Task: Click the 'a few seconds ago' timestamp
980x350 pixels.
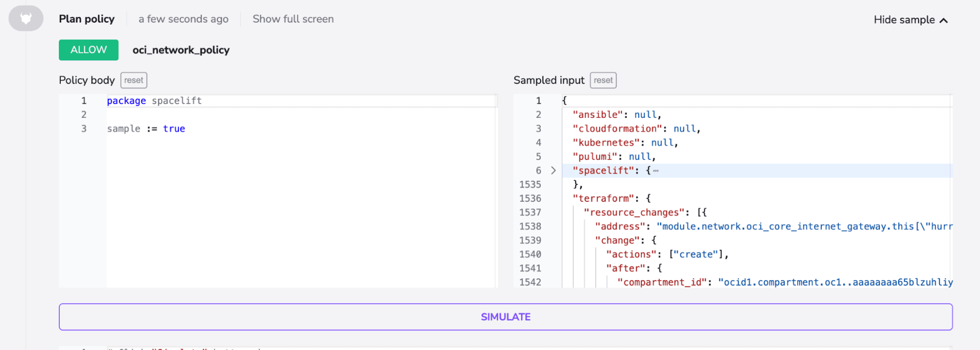Action: (183, 19)
